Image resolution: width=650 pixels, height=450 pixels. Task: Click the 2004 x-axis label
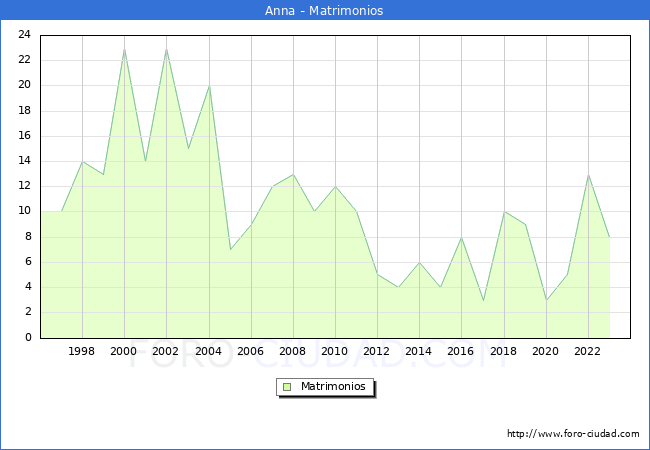pos(208,351)
